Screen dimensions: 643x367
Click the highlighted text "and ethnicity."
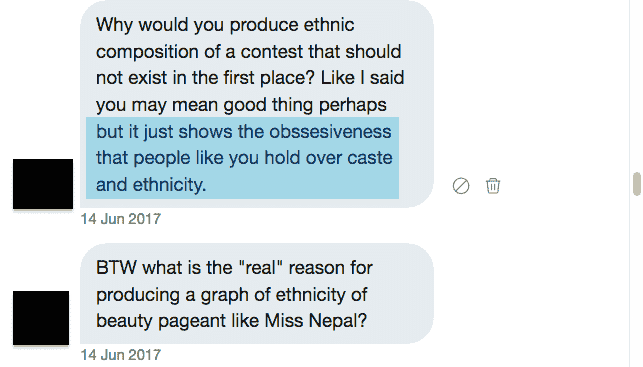point(151,185)
